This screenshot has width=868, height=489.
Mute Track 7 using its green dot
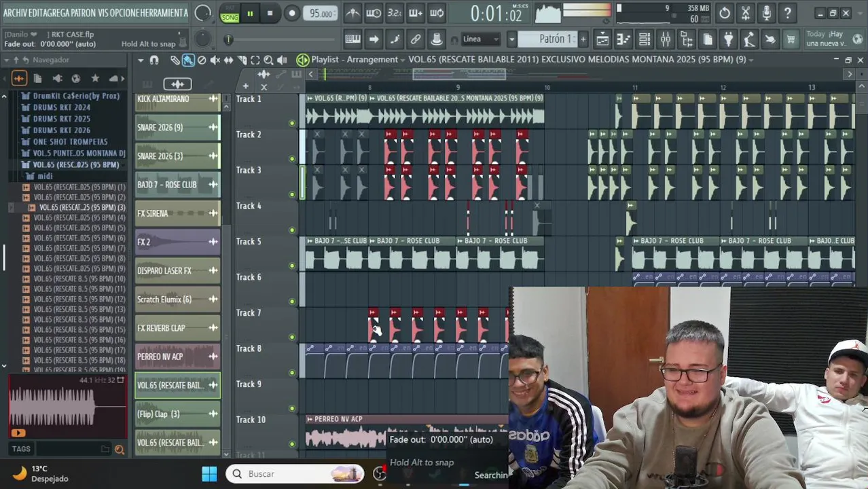[292, 337]
